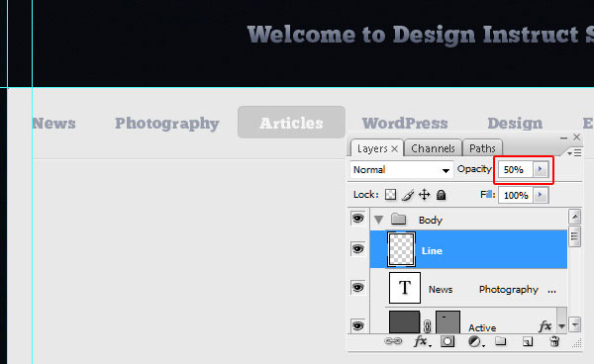Screen dimensions: 594x364
Task: Open the Layers panel options menu
Action: click(574, 152)
